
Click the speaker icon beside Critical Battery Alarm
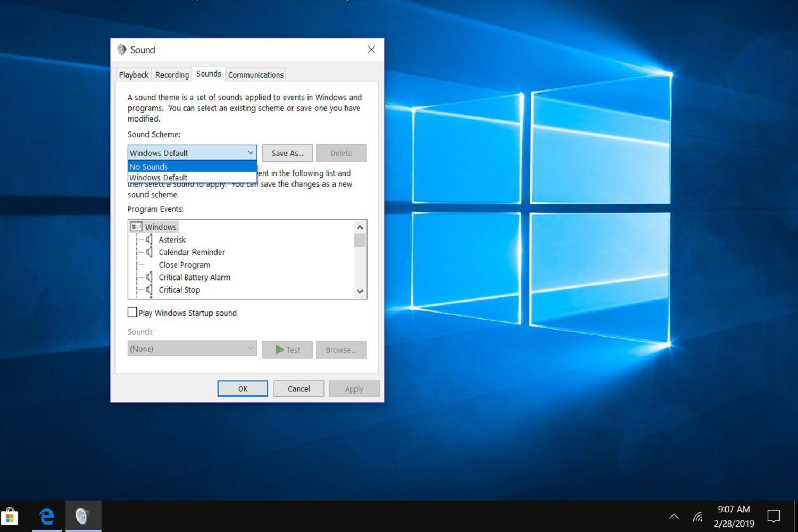click(x=149, y=277)
